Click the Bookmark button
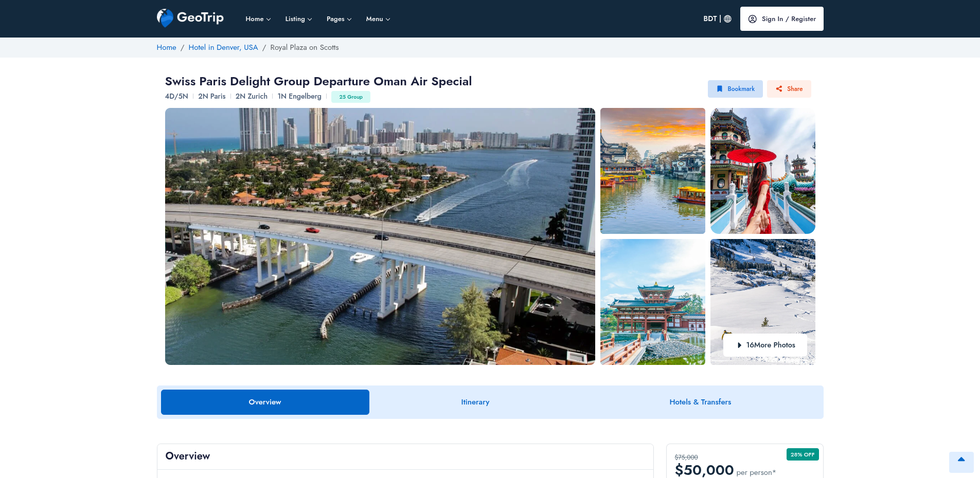Image resolution: width=980 pixels, height=478 pixels. (735, 89)
